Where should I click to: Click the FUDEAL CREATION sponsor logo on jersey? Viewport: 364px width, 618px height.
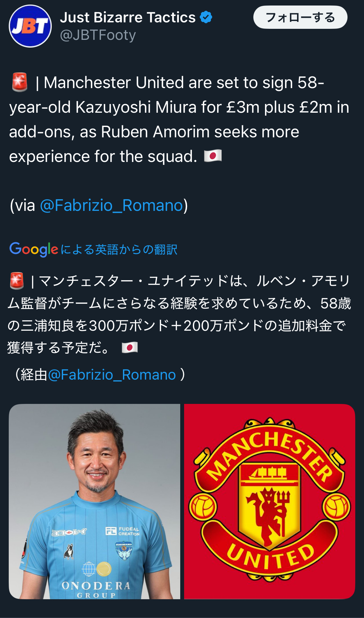(123, 531)
